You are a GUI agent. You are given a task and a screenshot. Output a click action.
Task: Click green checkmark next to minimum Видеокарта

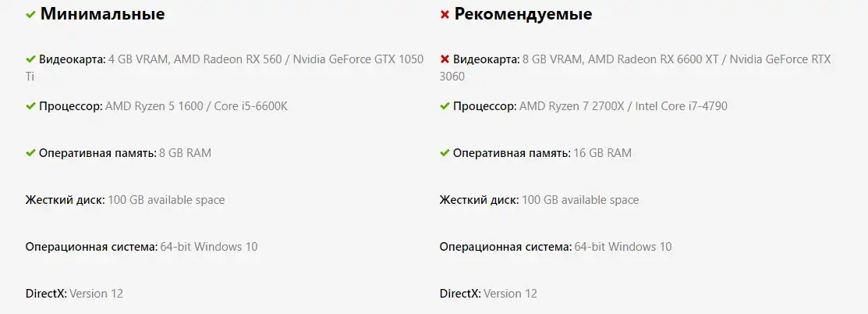tap(30, 59)
